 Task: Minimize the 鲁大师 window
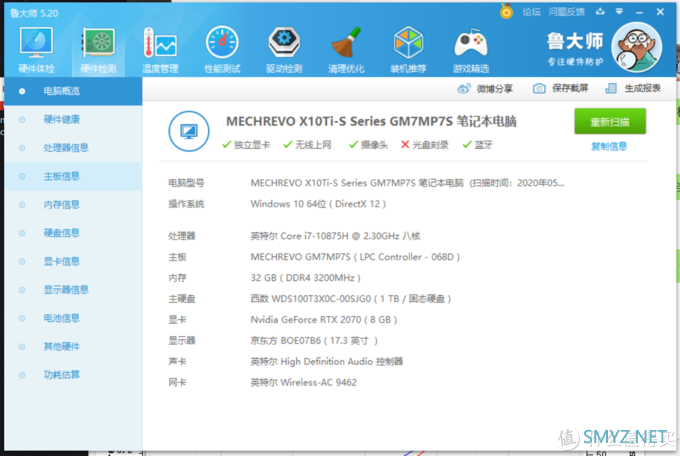(x=639, y=12)
